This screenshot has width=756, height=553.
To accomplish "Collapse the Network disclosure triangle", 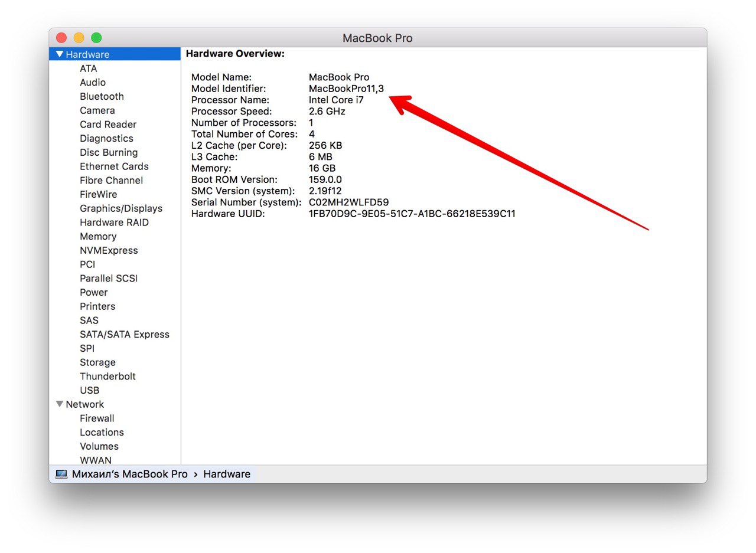I will pos(60,404).
